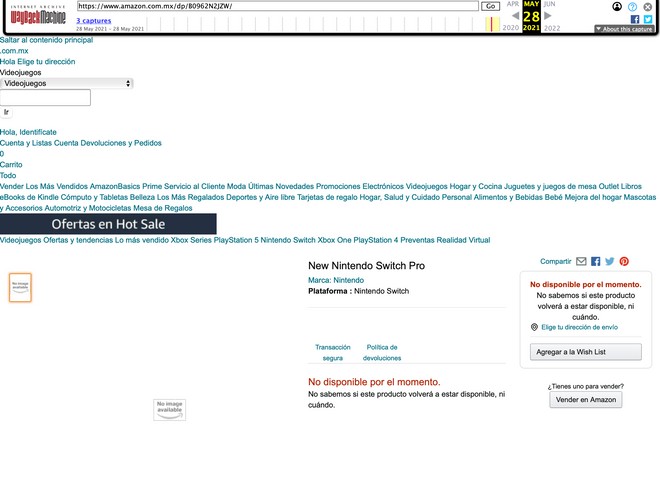Click Transacción segura link
This screenshot has height=491, width=660.
point(333,353)
